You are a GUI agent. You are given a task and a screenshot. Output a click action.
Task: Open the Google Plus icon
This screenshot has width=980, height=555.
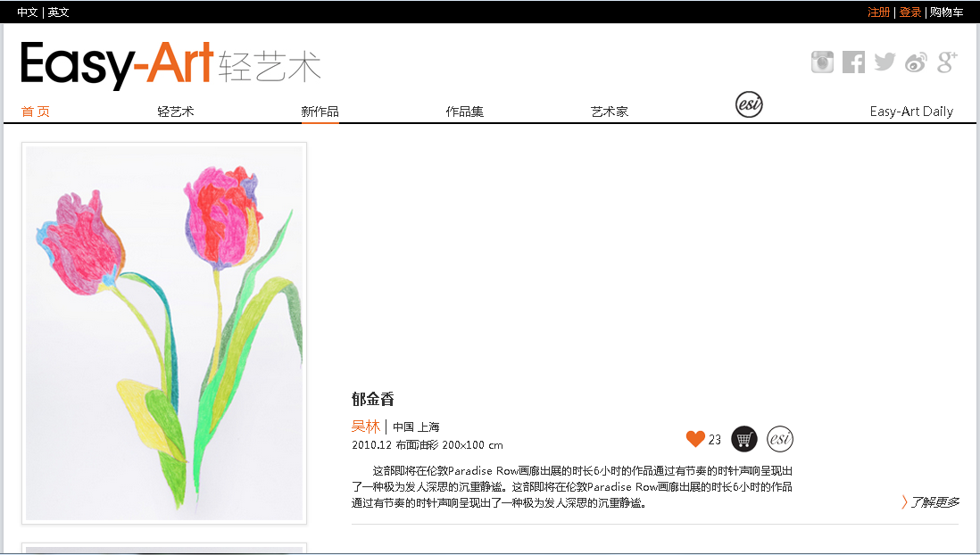[x=947, y=62]
